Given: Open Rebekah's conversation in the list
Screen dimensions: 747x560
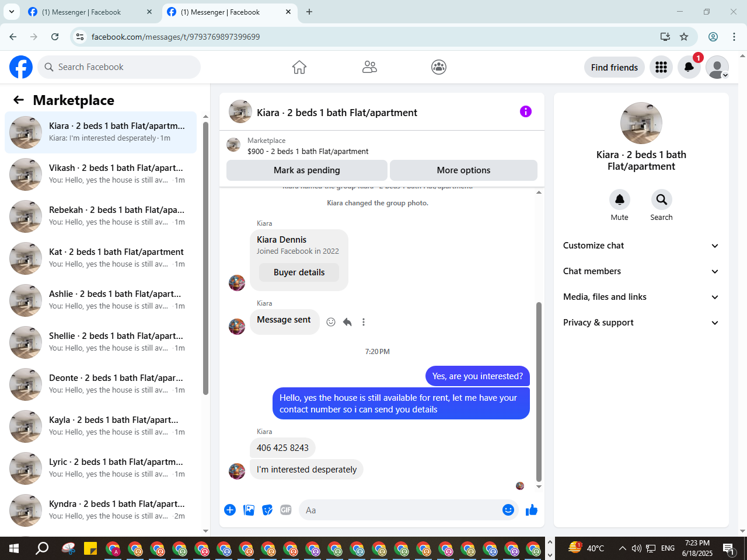Looking at the screenshot, I should click(100, 216).
